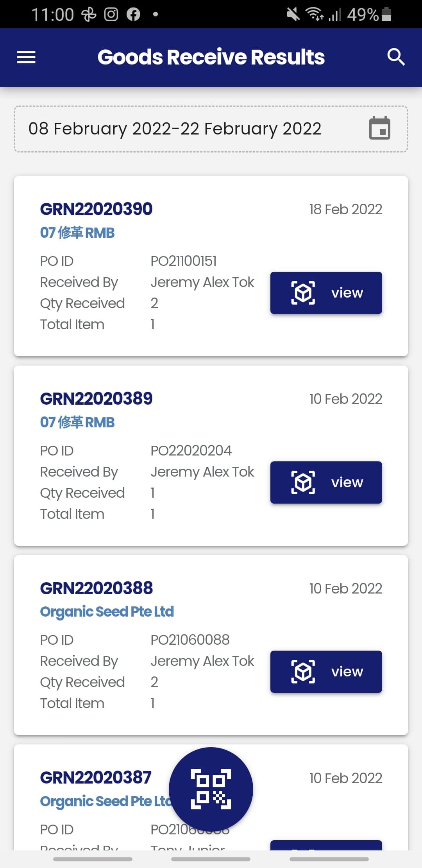Tap the floating QR code scan button

[x=211, y=789]
